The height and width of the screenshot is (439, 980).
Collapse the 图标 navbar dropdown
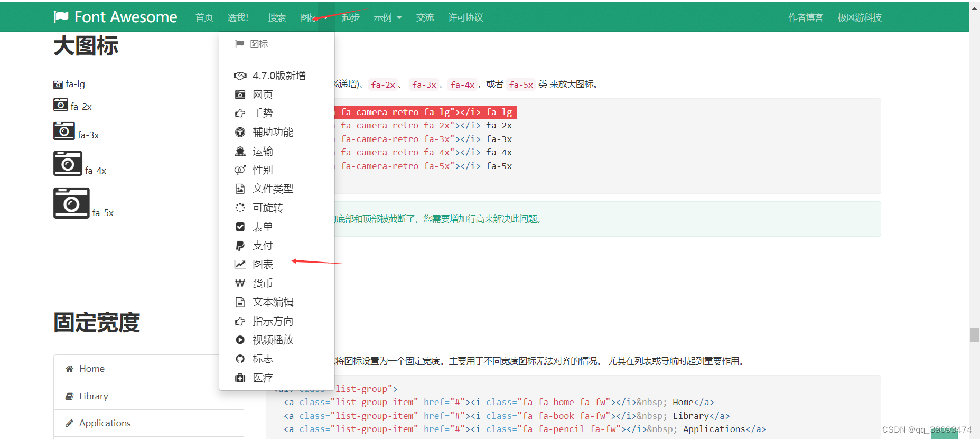click(314, 17)
